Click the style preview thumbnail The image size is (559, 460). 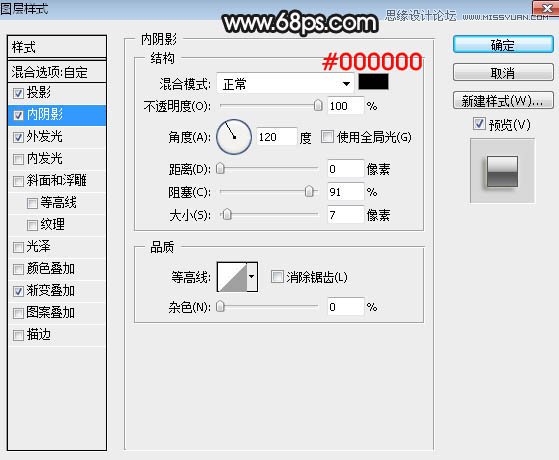pyautogui.click(x=502, y=171)
